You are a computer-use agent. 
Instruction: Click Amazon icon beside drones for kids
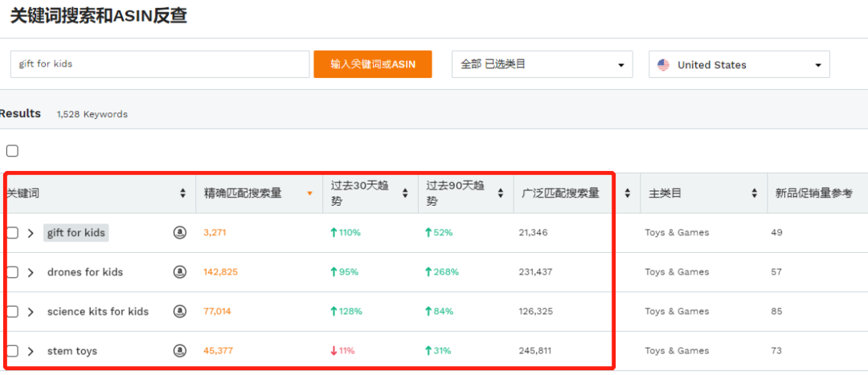point(180,272)
